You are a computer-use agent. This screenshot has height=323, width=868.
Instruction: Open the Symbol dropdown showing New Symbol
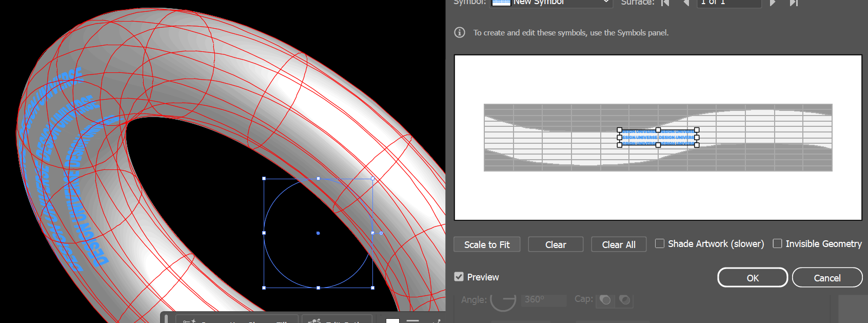pos(551,3)
